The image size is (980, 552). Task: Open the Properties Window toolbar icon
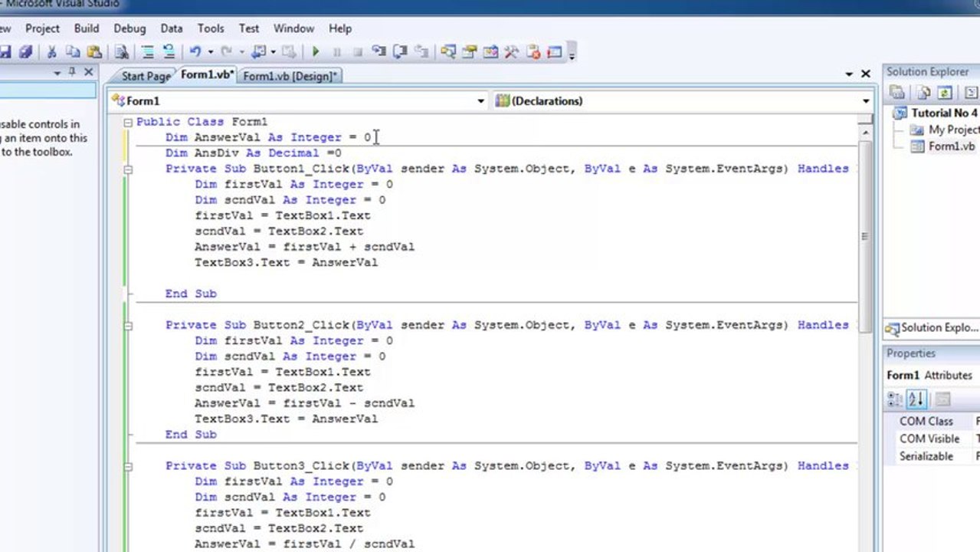click(469, 52)
